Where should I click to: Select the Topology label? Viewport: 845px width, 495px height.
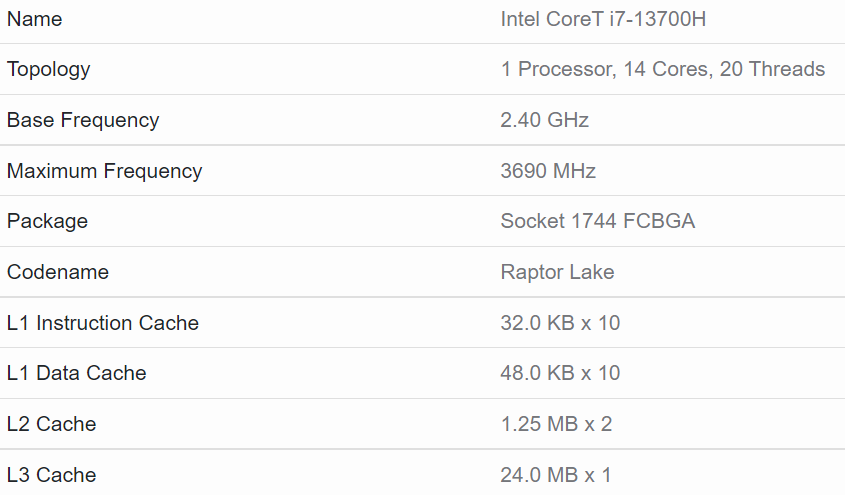tap(49, 69)
